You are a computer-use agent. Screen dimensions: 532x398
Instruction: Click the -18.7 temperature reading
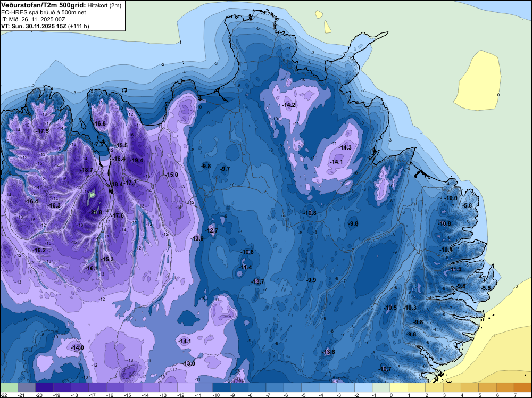point(87,170)
